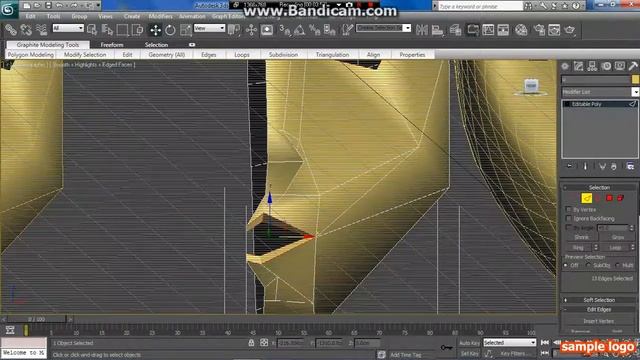Switch to the Utilities hammer panel tab
The height and width of the screenshot is (360, 640).
(x=633, y=66)
